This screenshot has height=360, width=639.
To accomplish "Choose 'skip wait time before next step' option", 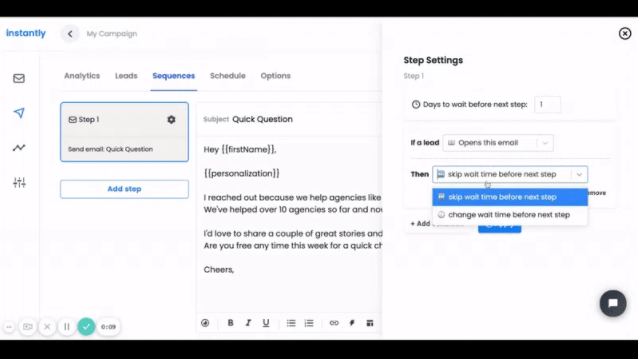I will click(x=510, y=197).
